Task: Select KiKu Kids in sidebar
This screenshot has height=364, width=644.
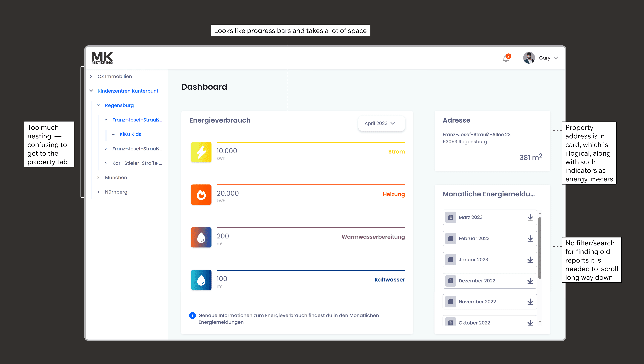Action: click(130, 134)
